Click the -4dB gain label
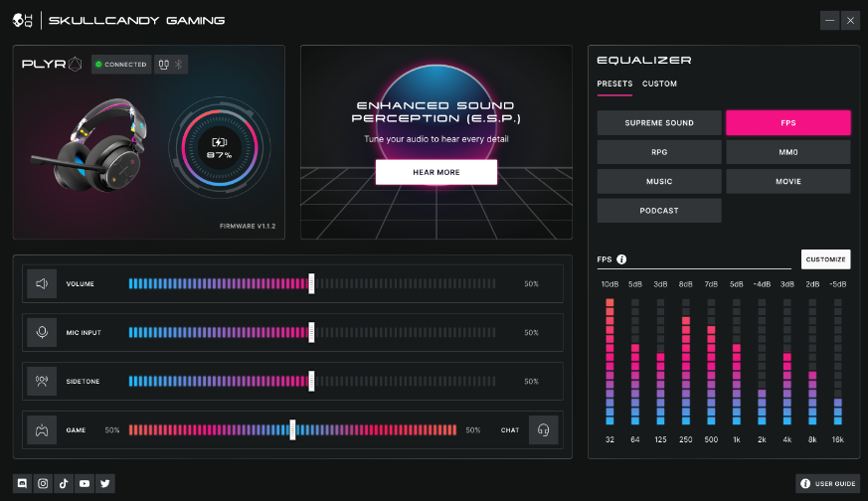The height and width of the screenshot is (501, 868). click(762, 284)
